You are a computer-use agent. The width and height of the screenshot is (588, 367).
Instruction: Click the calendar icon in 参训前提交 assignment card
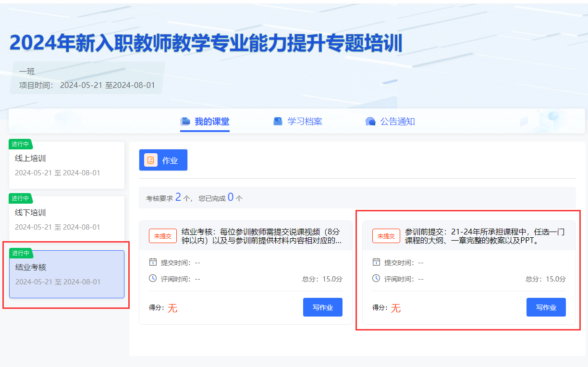tap(376, 262)
